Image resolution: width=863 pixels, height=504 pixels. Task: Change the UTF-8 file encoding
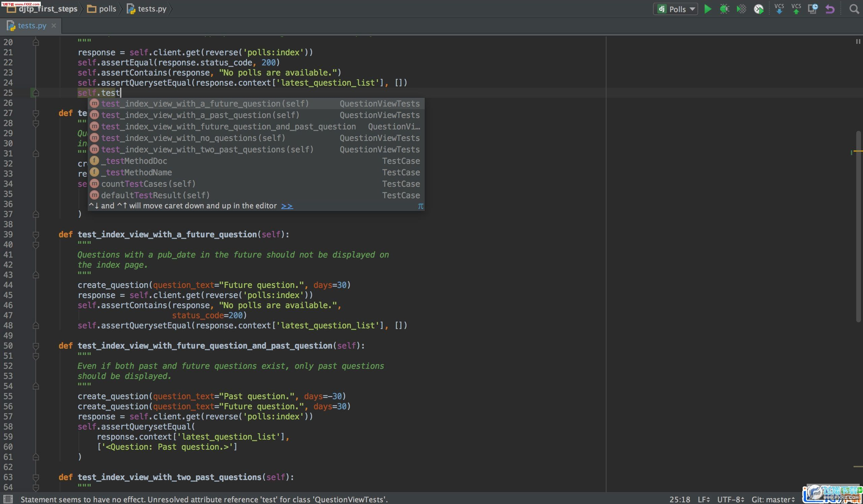click(x=731, y=499)
